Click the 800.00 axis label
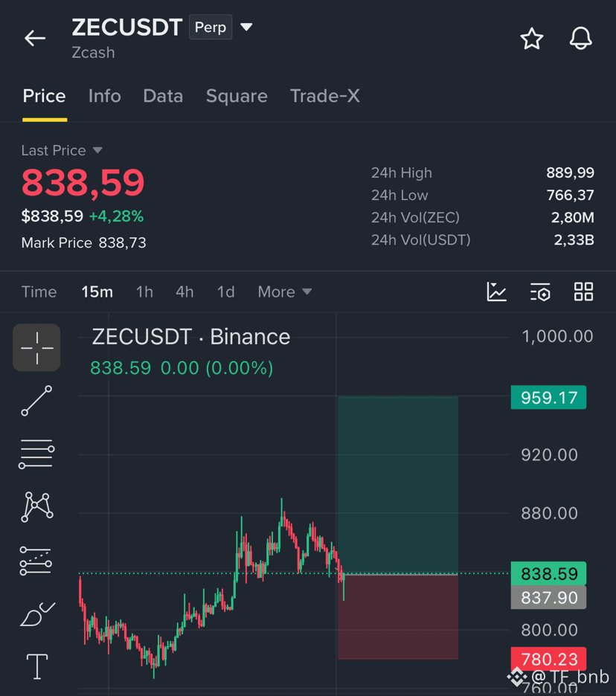The height and width of the screenshot is (696, 616). click(549, 631)
